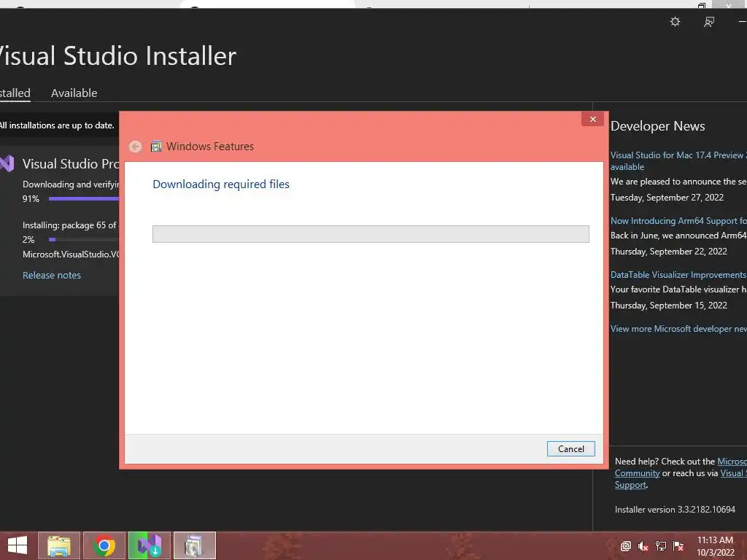
Task: Close the Windows Features dialog
Action: pyautogui.click(x=592, y=119)
